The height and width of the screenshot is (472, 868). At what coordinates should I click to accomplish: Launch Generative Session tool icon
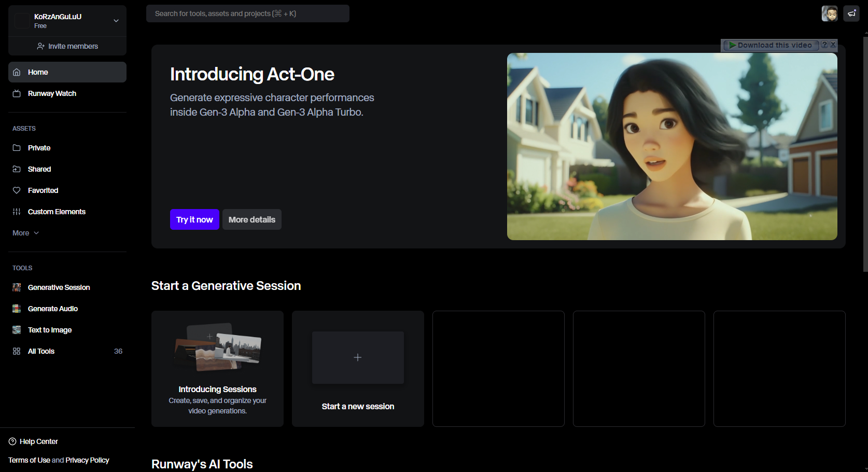tap(17, 287)
